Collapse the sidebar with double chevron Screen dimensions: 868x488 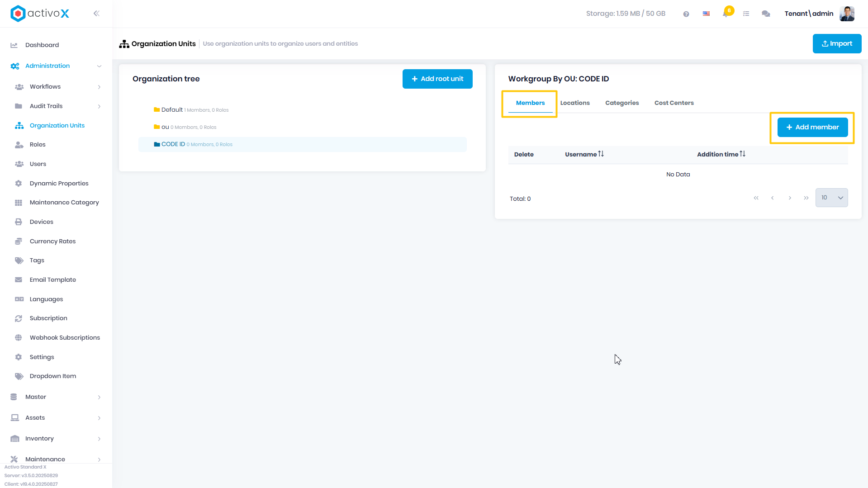coord(96,14)
